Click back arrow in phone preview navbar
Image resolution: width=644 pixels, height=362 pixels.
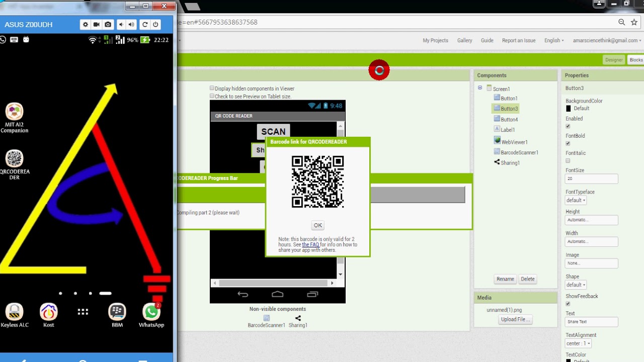coord(243,294)
